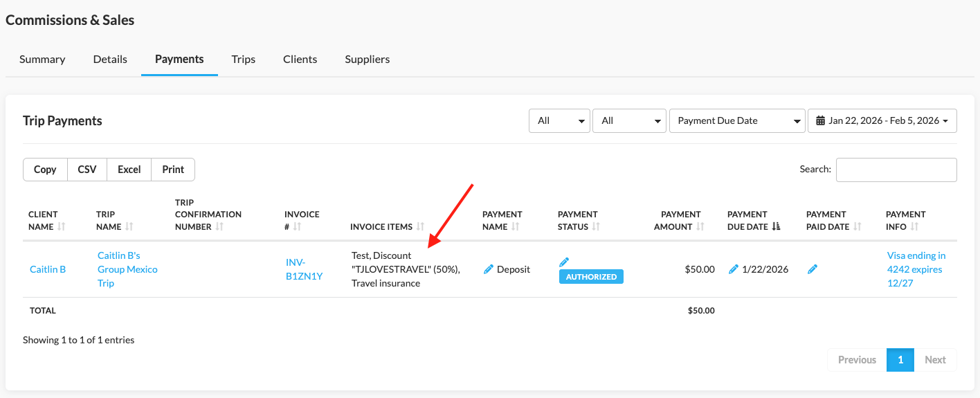
Task: Open the first All filter dropdown
Action: point(559,120)
